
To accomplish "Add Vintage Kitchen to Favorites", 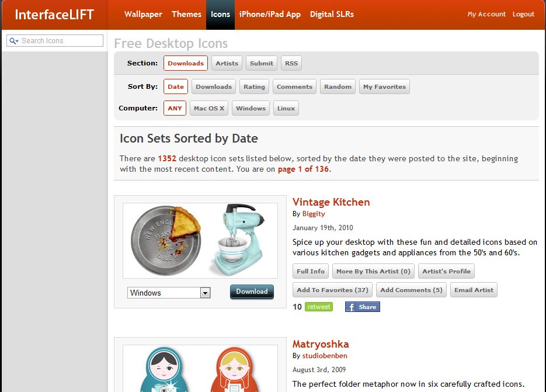I will click(x=332, y=290).
